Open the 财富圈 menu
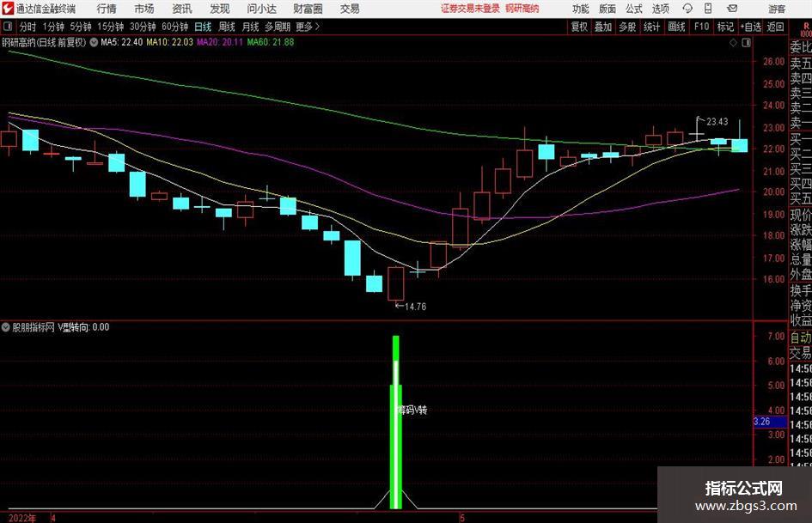 (x=308, y=9)
